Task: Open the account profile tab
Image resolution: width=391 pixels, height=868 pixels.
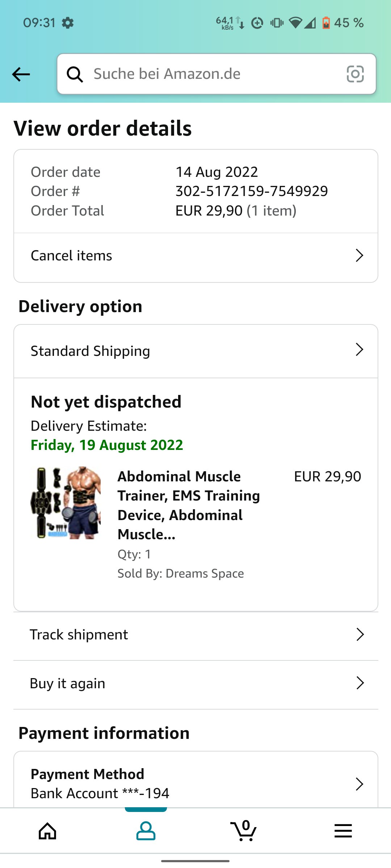Action: click(x=146, y=830)
